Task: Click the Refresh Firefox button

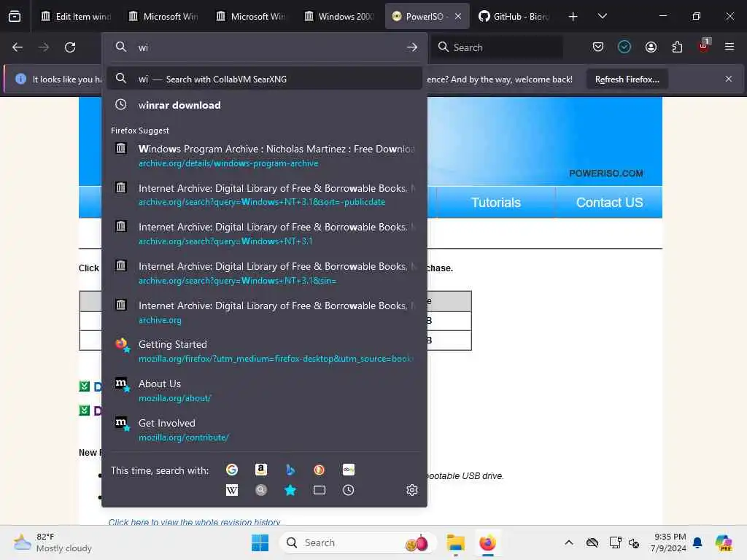Action: pos(627,79)
